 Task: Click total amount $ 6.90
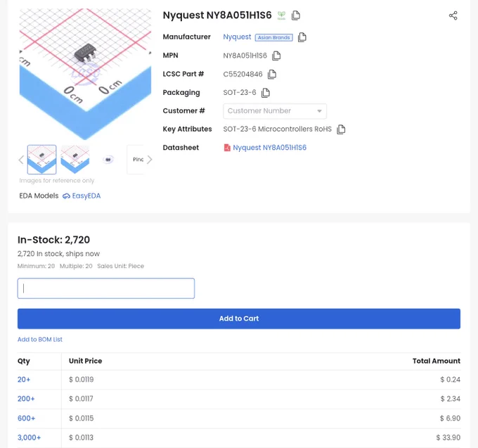pos(450,418)
